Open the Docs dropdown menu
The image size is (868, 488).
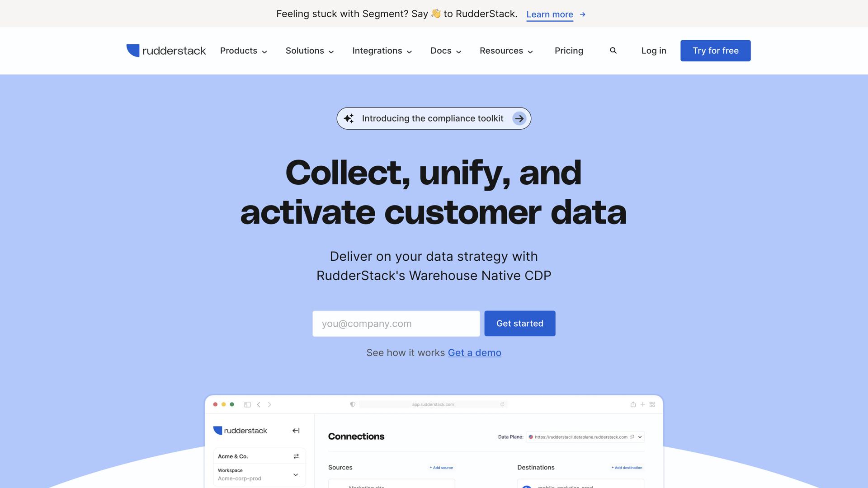(445, 51)
